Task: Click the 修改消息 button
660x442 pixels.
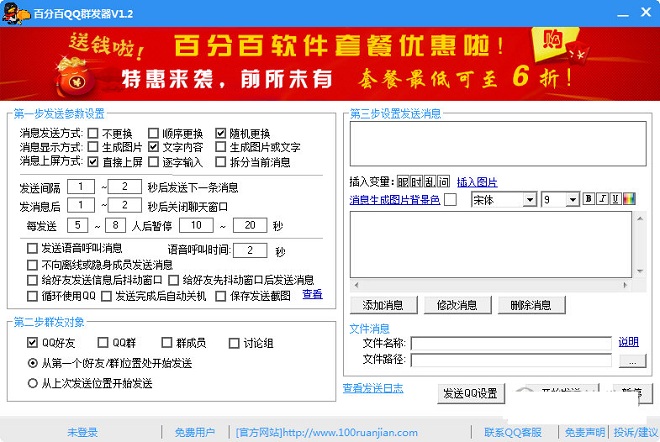Action: [457, 305]
